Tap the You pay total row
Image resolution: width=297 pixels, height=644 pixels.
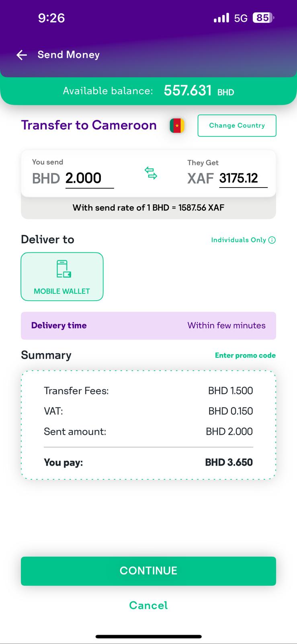tap(148, 462)
